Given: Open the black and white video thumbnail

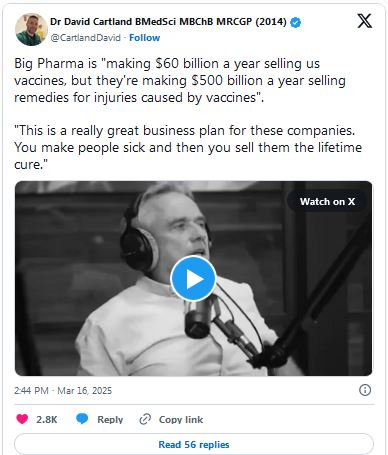Looking at the screenshot, I should point(193,278).
